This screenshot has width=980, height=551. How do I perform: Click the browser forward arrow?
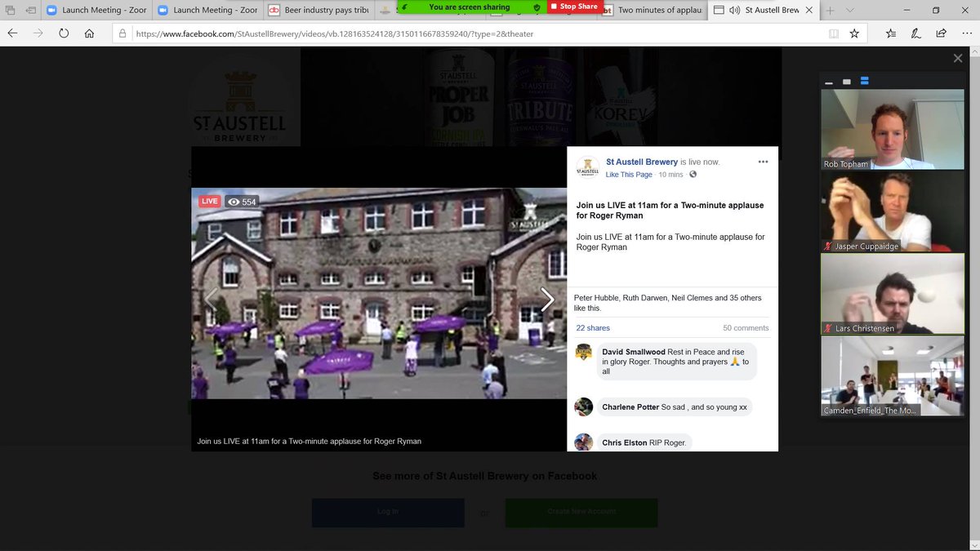coord(38,33)
